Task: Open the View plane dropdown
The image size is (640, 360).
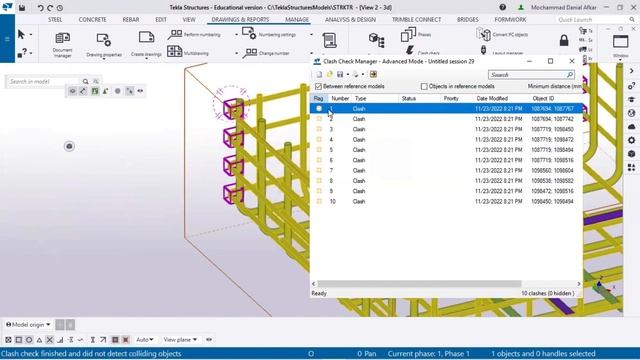Action: pos(180,340)
